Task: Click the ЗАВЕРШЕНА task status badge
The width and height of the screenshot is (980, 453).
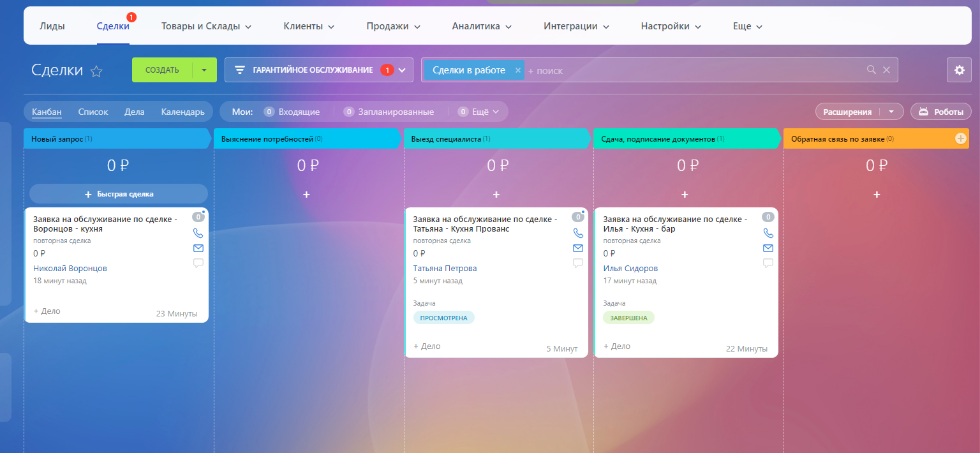Action: point(628,318)
